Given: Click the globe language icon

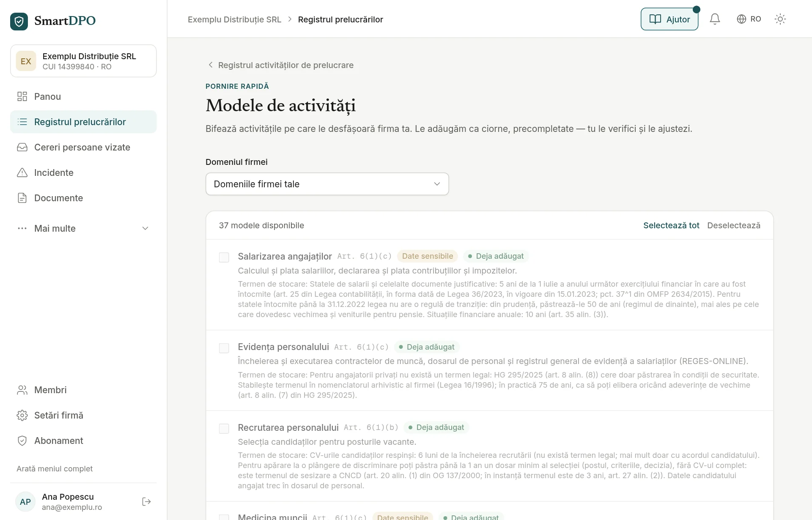Looking at the screenshot, I should (x=741, y=19).
